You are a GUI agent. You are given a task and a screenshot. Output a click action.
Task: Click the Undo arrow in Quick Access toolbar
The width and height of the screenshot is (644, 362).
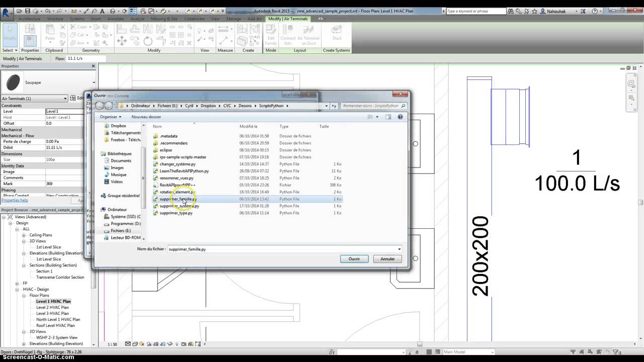pyautogui.click(x=47, y=11)
